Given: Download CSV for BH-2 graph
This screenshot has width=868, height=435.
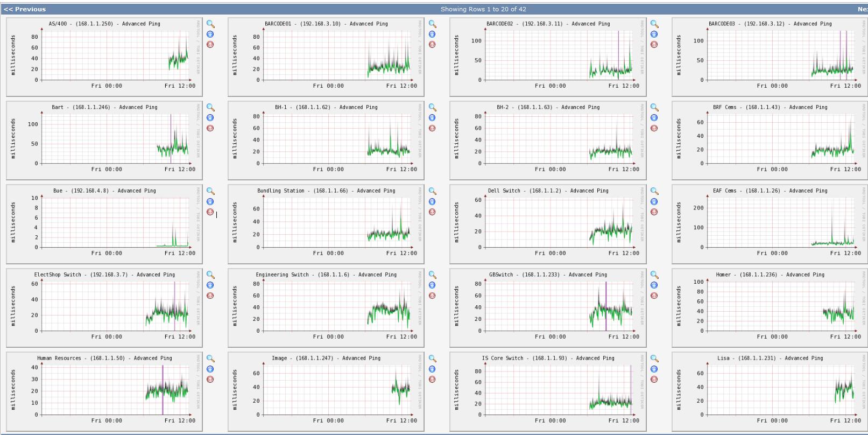Looking at the screenshot, I should pos(654,118).
